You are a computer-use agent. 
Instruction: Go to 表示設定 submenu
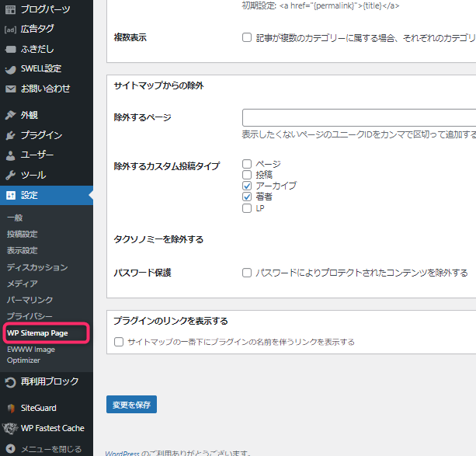pyautogui.click(x=23, y=251)
